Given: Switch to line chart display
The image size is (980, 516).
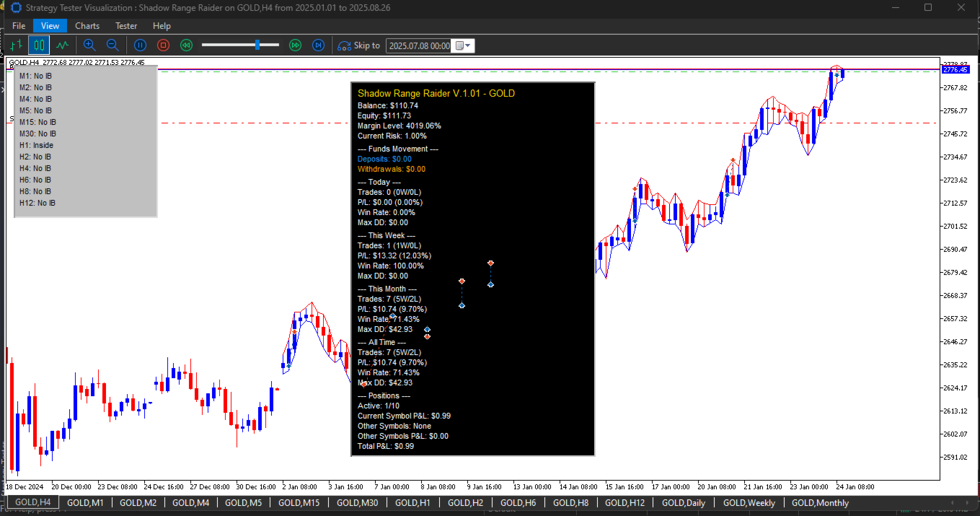Looking at the screenshot, I should 62,45.
